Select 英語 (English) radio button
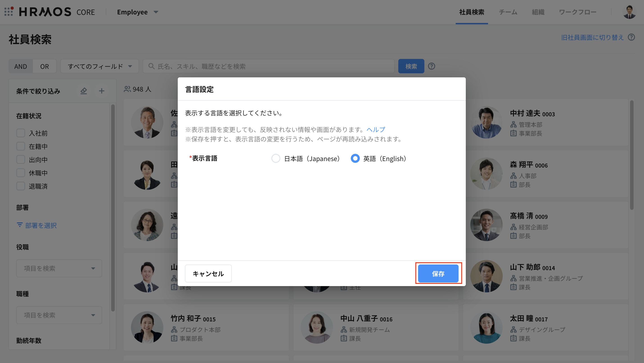This screenshot has width=644, height=363. (355, 158)
